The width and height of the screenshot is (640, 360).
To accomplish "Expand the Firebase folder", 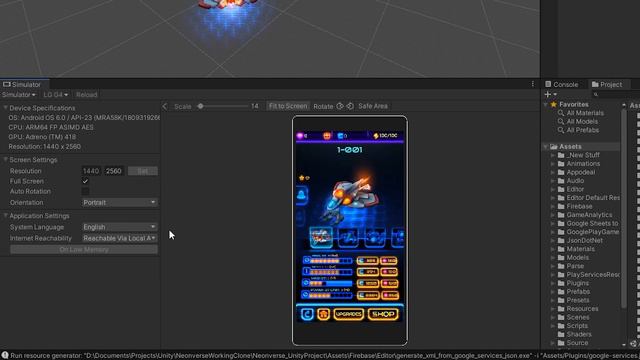I will tap(553, 207).
